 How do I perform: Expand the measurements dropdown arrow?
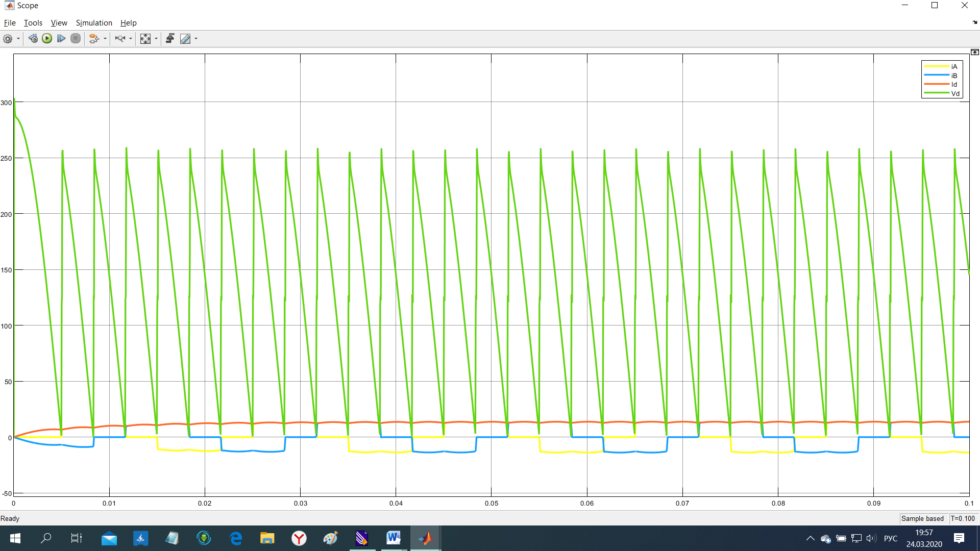[196, 39]
